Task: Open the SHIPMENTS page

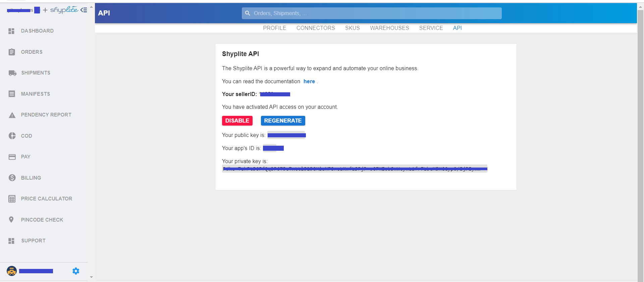Action: coord(36,73)
